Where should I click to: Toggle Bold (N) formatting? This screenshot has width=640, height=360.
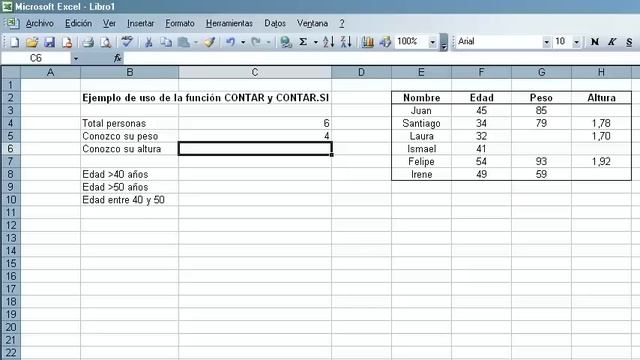(x=595, y=42)
